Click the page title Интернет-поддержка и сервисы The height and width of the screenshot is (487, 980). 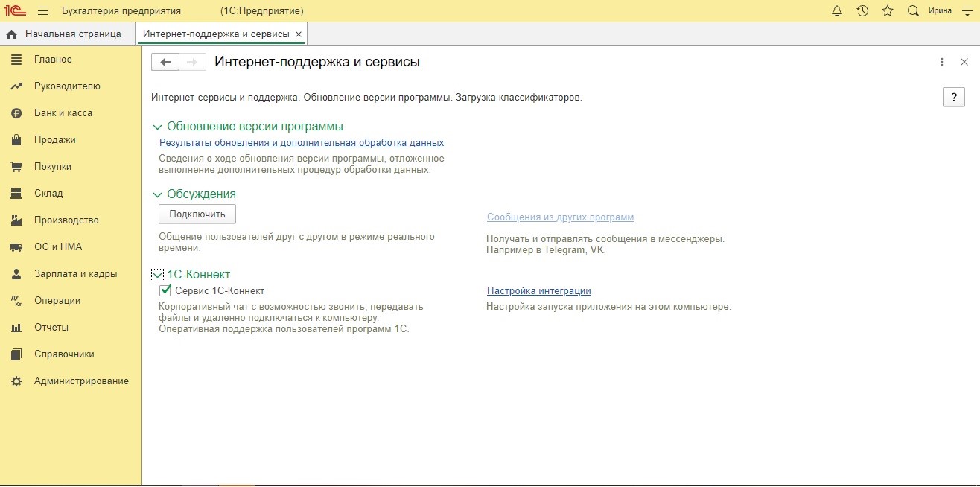(317, 62)
